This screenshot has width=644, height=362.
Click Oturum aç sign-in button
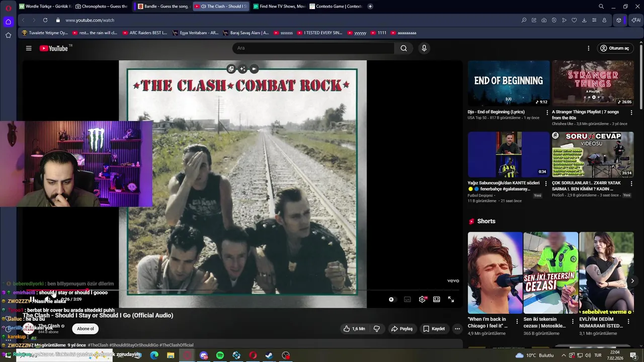click(614, 48)
